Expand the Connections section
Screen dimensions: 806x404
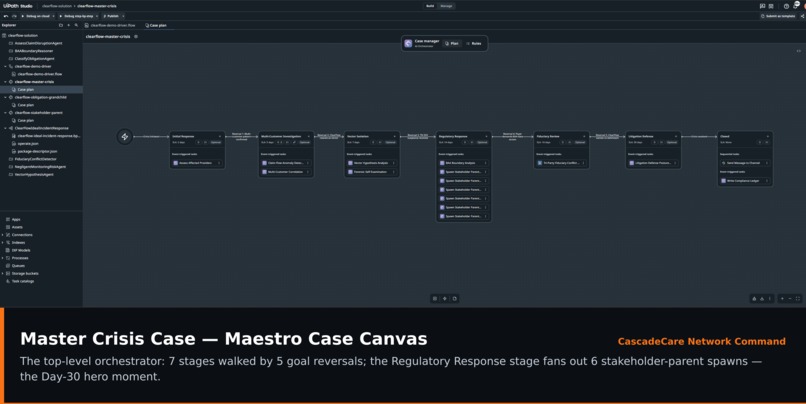coord(3,235)
